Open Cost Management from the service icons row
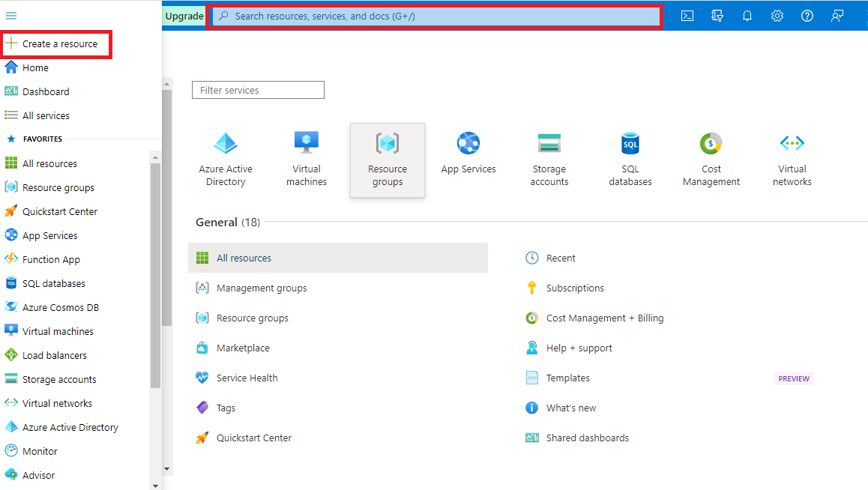This screenshot has height=490, width=868. (711, 160)
